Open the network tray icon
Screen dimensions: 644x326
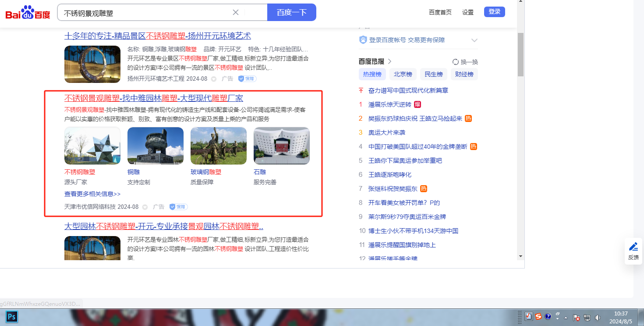587,318
